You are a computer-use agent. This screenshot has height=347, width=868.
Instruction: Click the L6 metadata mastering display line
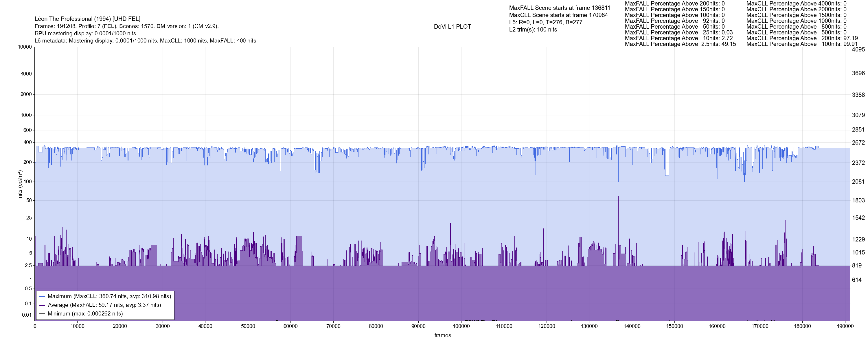(145, 41)
